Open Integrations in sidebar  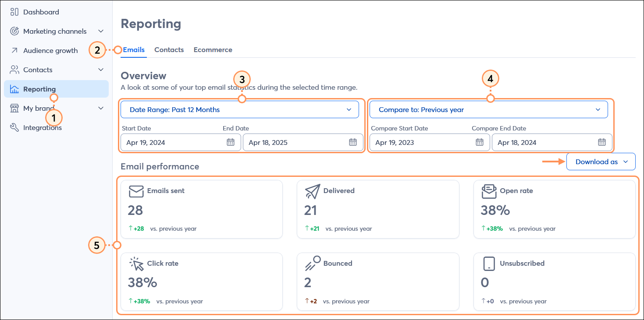click(43, 127)
